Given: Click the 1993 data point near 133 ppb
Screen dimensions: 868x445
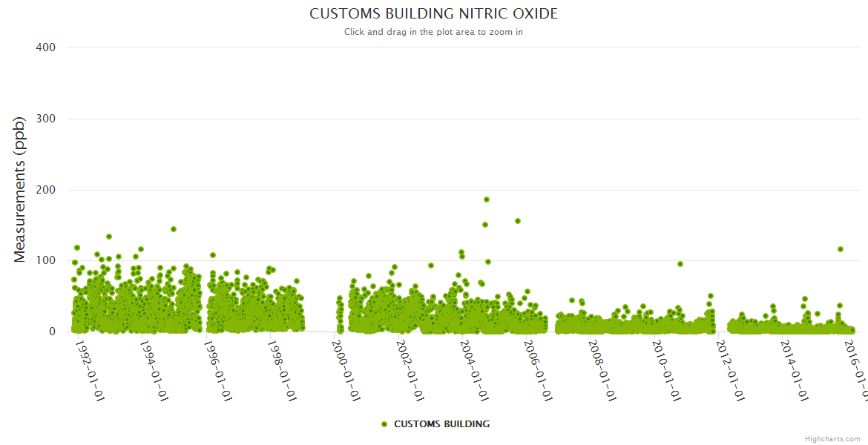Looking at the screenshot, I should pyautogui.click(x=109, y=237).
